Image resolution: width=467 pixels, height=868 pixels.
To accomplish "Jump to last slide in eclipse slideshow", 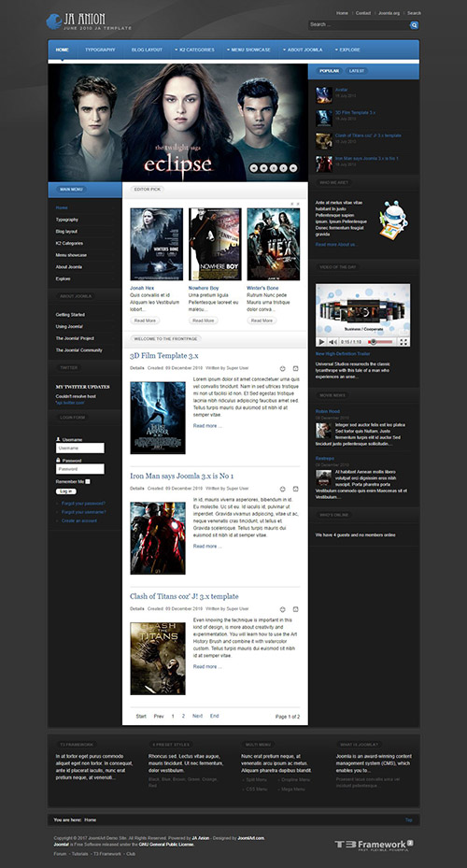I will (x=293, y=167).
